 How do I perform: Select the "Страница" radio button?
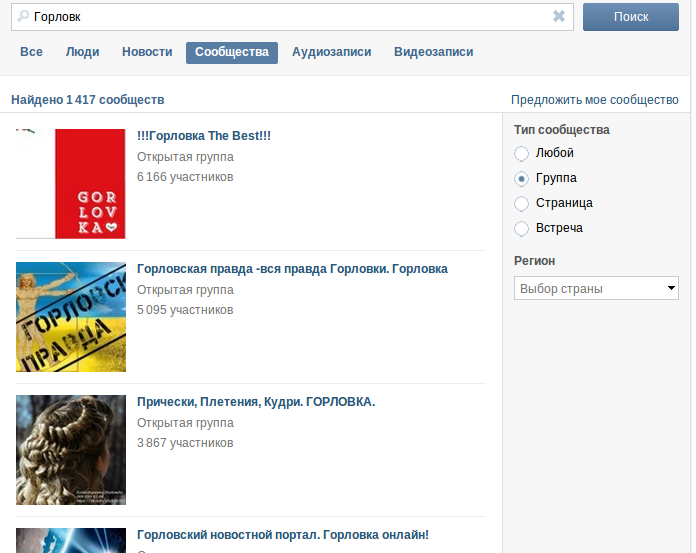(x=522, y=203)
